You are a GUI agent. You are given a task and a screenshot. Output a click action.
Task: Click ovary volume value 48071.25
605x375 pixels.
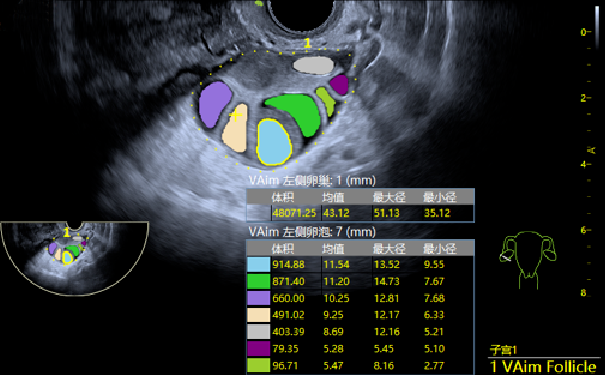294,213
